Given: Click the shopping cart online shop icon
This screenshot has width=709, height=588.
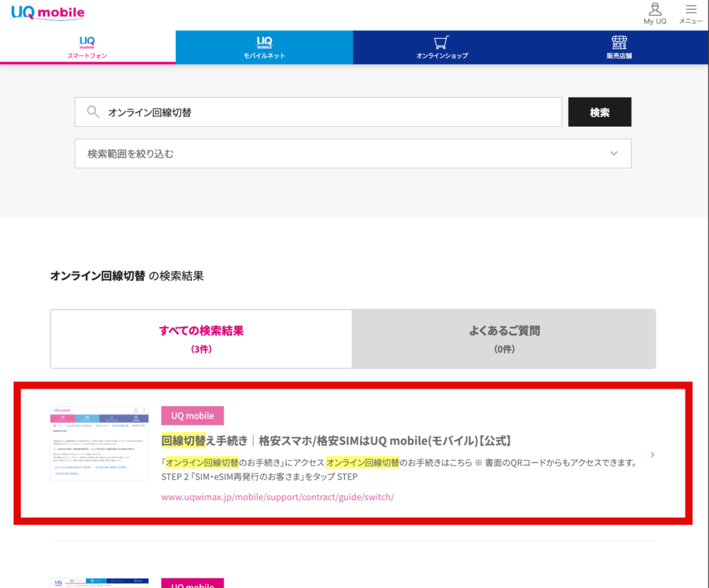Looking at the screenshot, I should pos(442,42).
